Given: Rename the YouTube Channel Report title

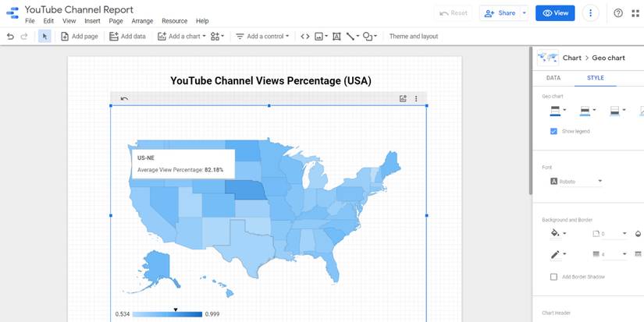Looking at the screenshot, I should pyautogui.click(x=79, y=9).
